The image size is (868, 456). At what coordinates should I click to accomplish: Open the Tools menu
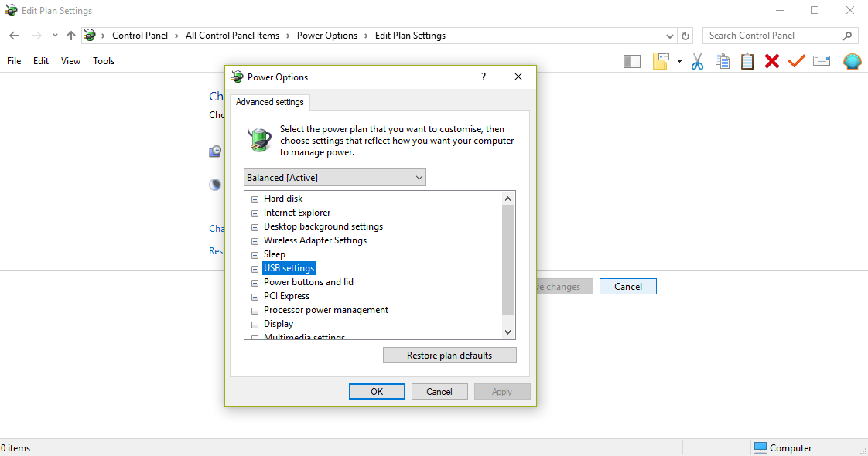click(104, 61)
